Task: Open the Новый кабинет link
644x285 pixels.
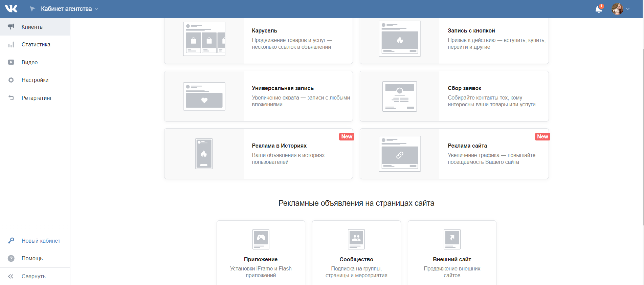Action: tap(41, 241)
